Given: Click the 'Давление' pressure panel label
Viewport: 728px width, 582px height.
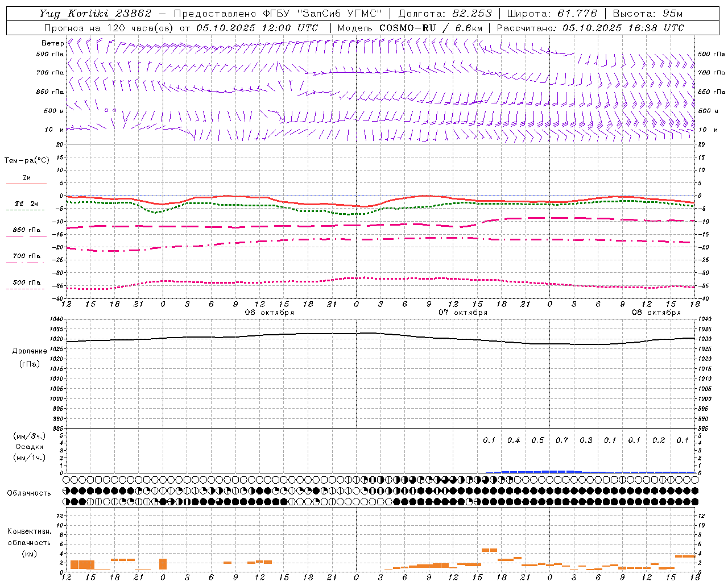Looking at the screenshot, I should tap(30, 351).
